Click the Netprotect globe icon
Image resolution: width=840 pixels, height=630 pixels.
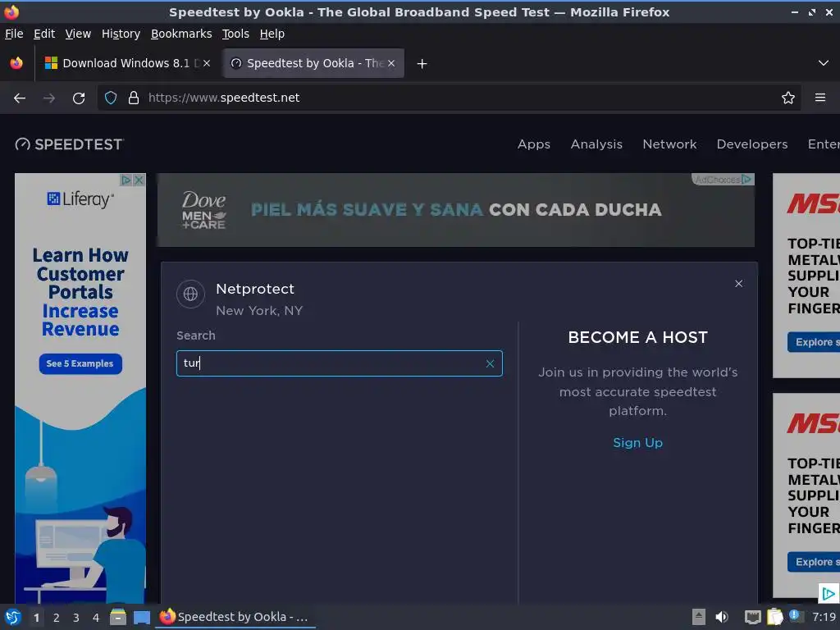click(190, 294)
